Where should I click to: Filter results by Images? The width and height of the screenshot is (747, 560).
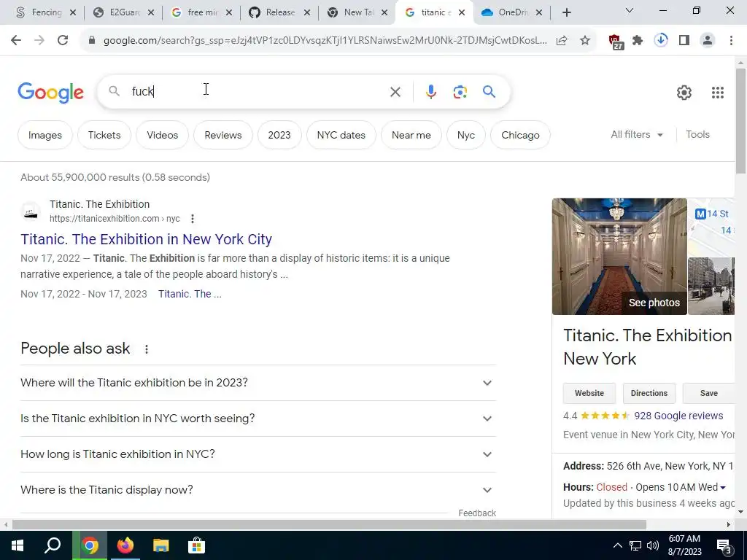(44, 135)
